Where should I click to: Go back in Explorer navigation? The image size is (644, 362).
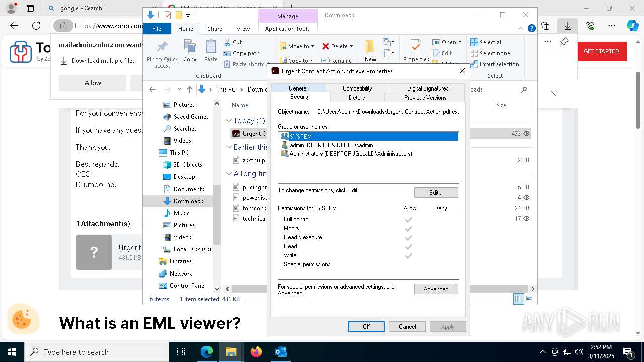point(152,89)
